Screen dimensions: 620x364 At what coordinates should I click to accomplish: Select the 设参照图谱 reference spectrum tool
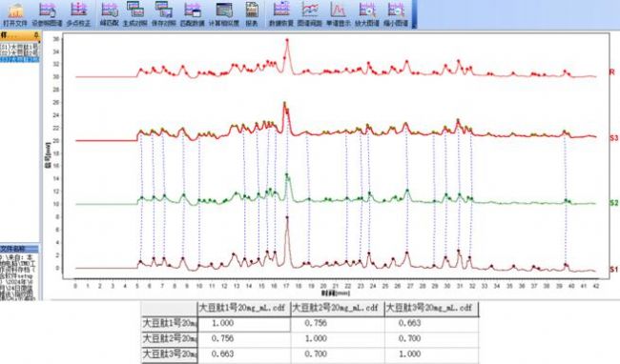(47, 14)
